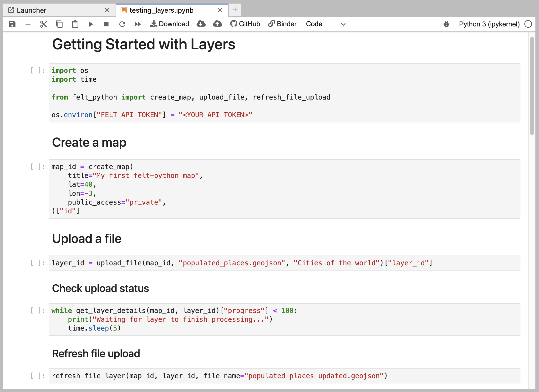Open the Binder link

282,24
